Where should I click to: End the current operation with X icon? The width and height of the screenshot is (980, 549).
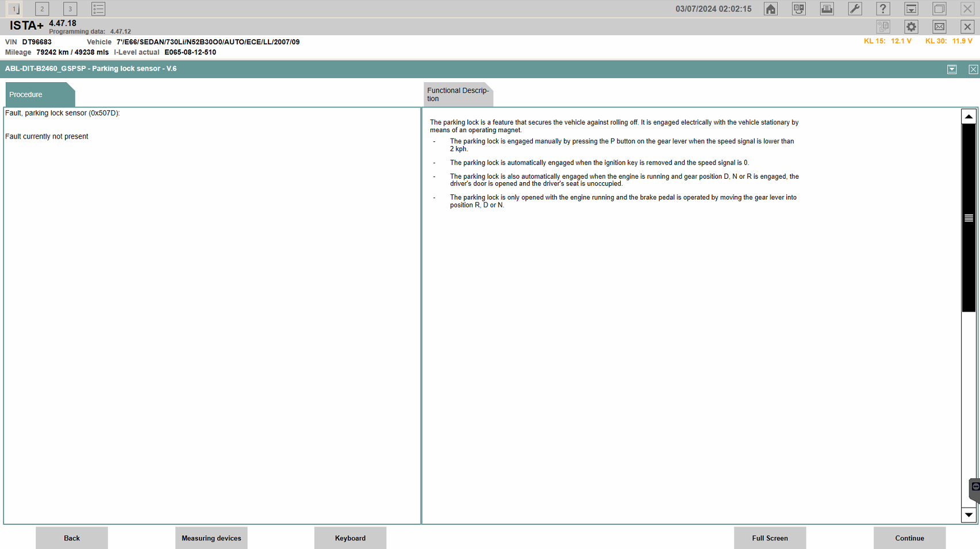click(968, 26)
